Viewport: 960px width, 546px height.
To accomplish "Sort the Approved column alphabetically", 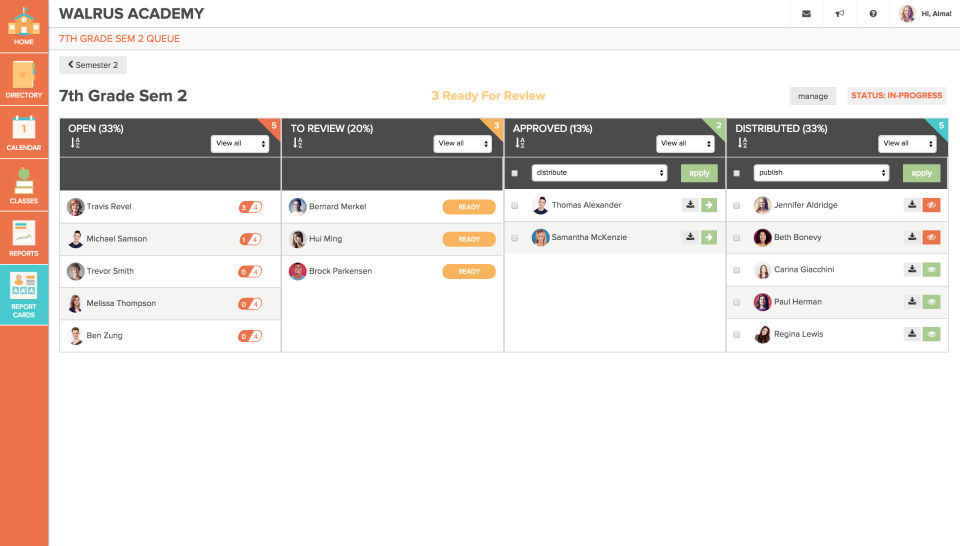I will pyautogui.click(x=519, y=143).
